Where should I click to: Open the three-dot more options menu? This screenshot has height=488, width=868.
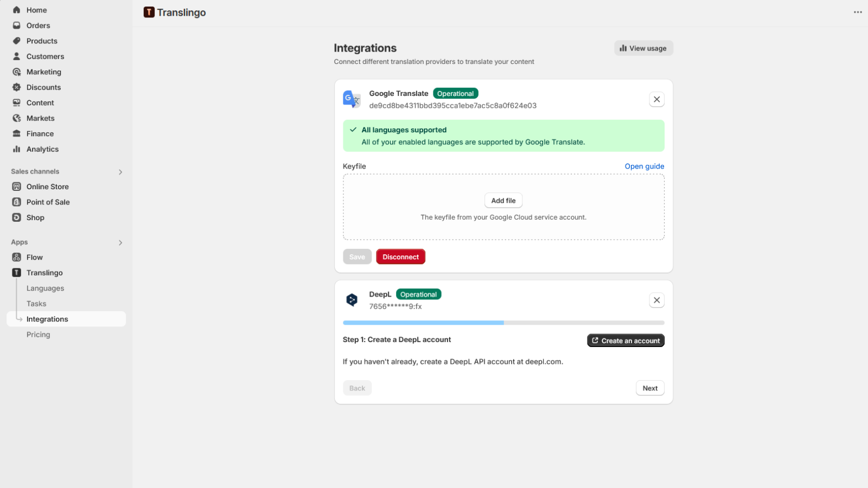pyautogui.click(x=858, y=12)
